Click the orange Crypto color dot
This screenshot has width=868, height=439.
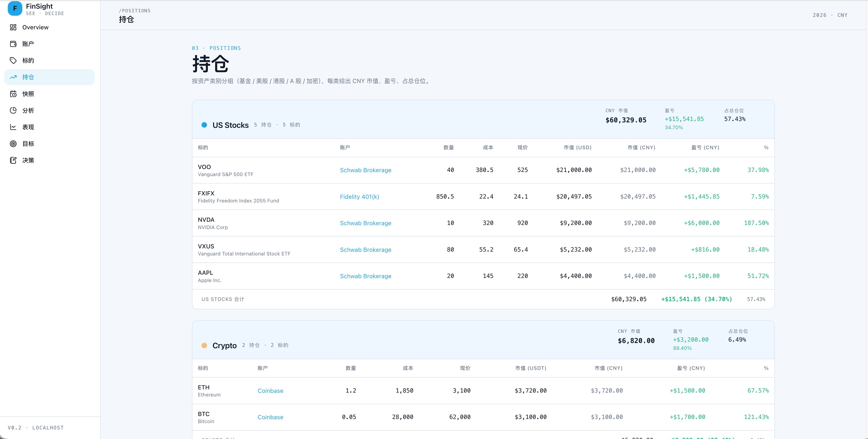click(x=204, y=346)
